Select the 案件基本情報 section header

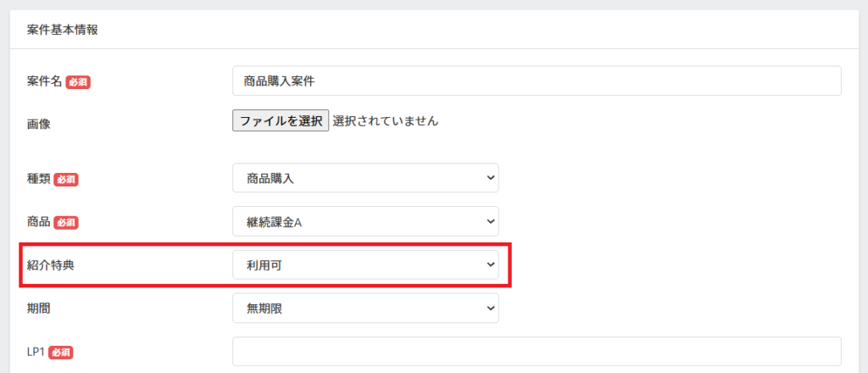click(x=62, y=30)
